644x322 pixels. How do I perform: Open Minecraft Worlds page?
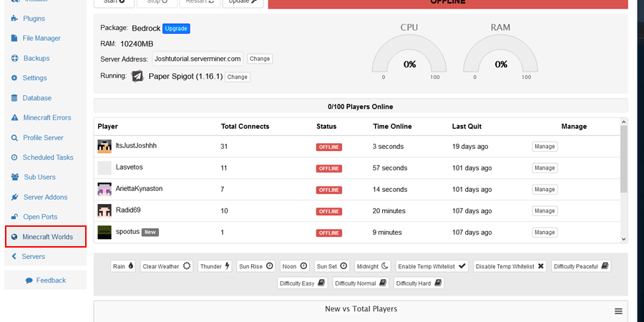[48, 237]
